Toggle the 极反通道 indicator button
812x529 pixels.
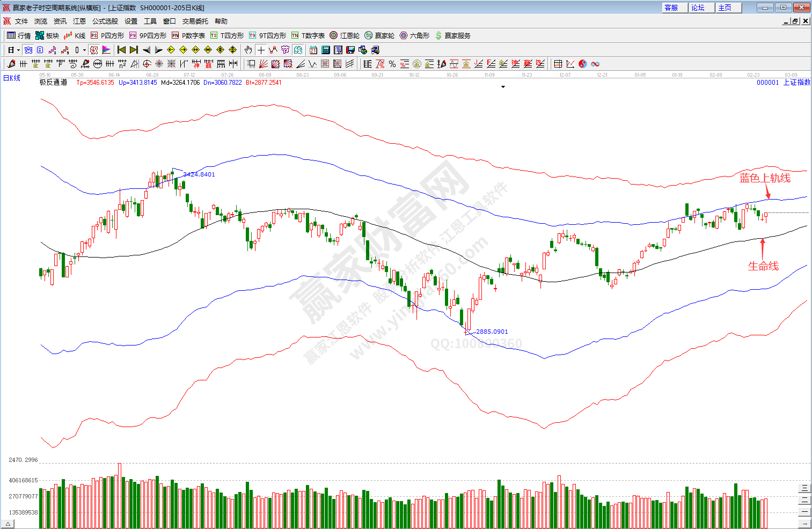tap(54, 82)
